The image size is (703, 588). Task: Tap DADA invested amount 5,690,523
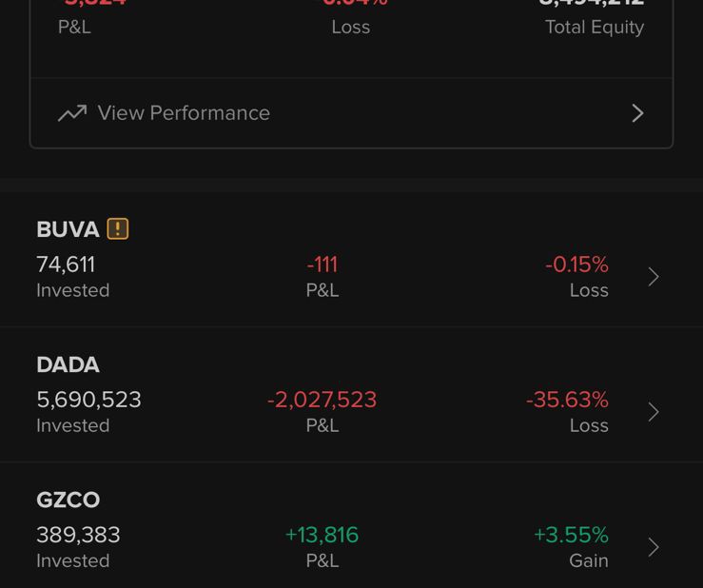pyautogui.click(x=88, y=400)
